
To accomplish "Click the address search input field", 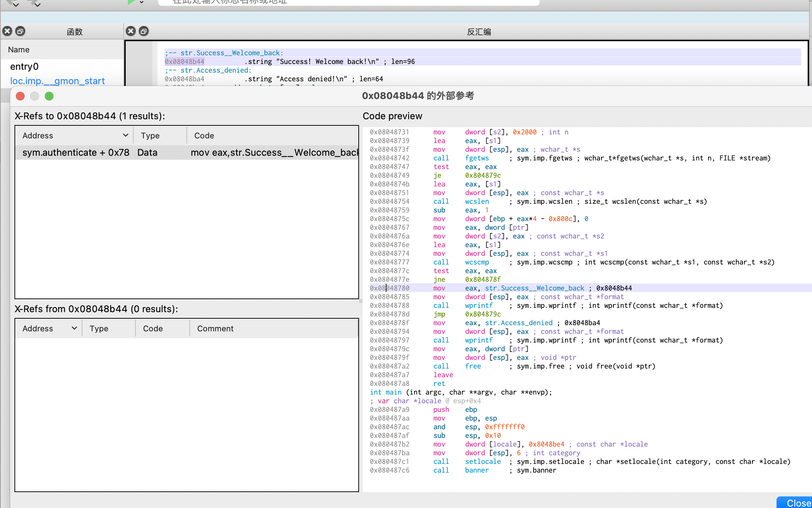I will tap(347, 2).
